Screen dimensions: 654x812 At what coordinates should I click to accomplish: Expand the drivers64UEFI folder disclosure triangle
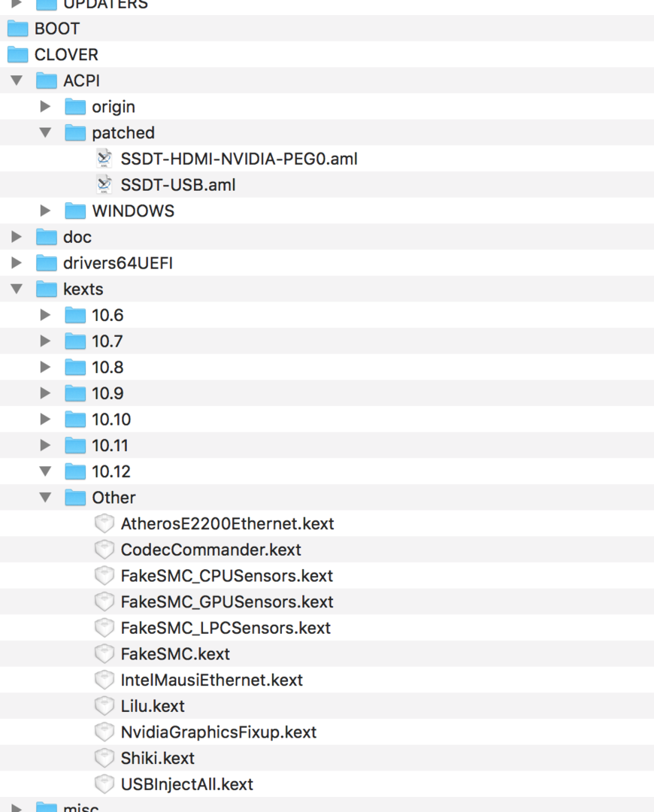(x=17, y=262)
